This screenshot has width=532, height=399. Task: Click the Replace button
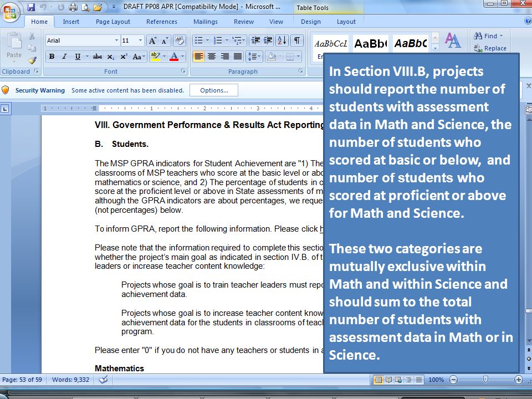(x=490, y=48)
